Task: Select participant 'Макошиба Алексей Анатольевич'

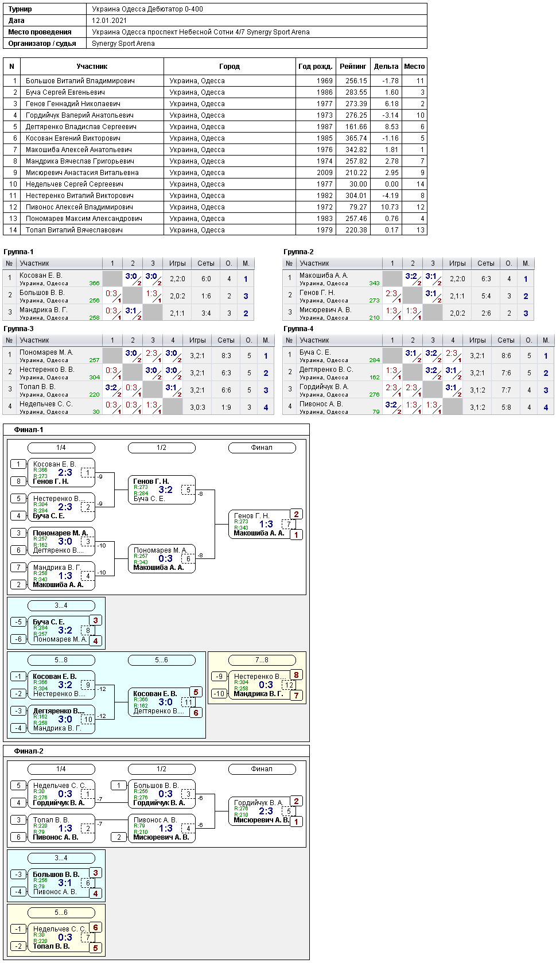Action: [79, 150]
